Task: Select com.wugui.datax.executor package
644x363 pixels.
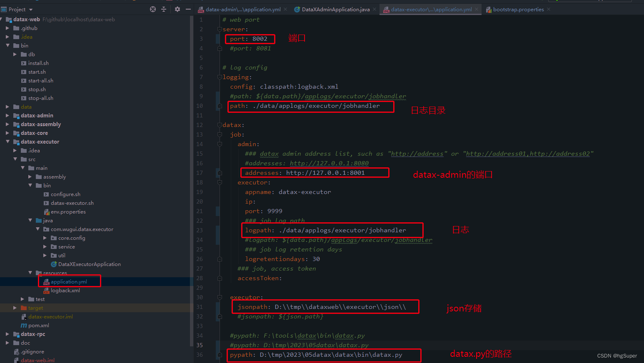Action: 82,229
